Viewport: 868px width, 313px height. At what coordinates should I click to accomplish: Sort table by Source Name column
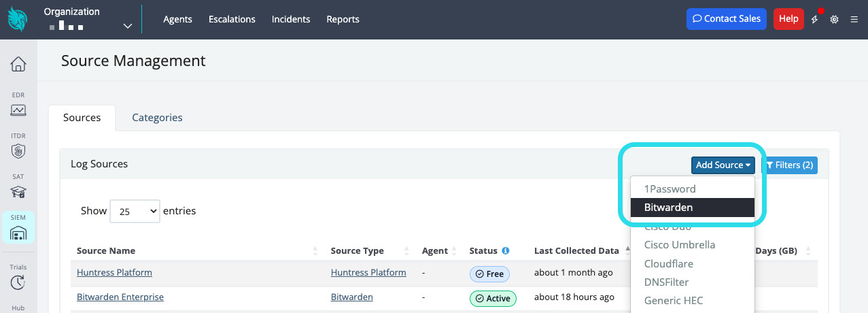(x=106, y=251)
